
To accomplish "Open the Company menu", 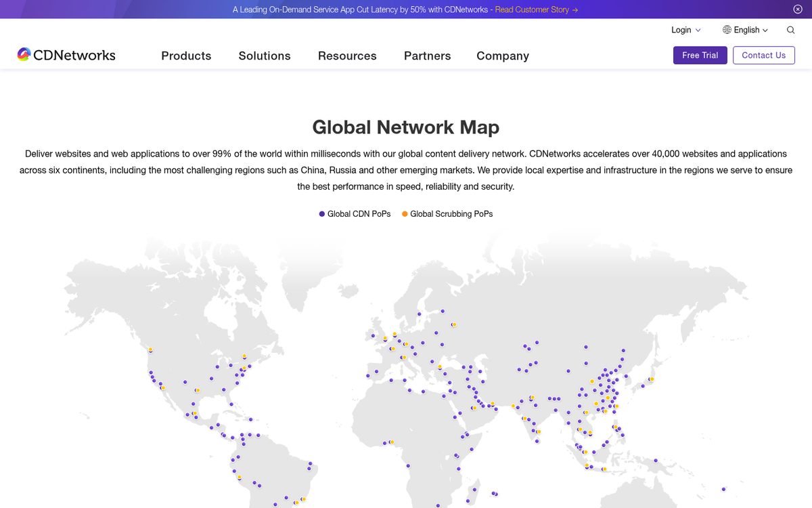I will [503, 56].
